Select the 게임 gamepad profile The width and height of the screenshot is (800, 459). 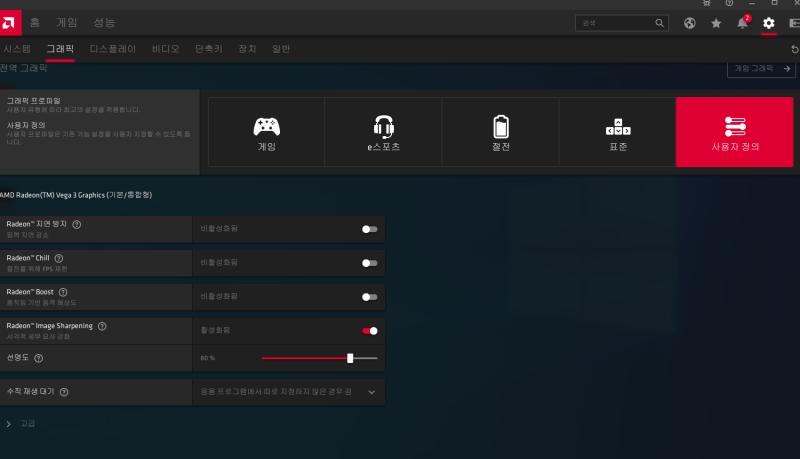click(x=266, y=132)
